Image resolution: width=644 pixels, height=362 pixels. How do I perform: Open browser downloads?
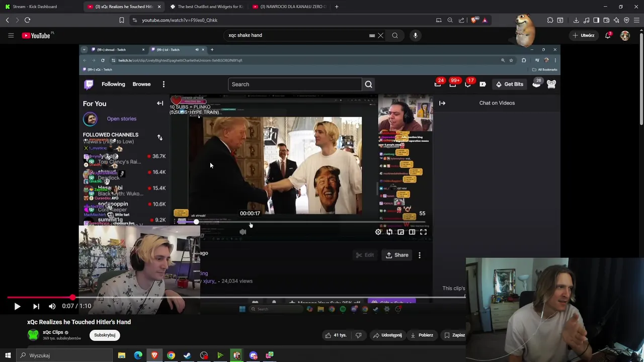(x=576, y=20)
